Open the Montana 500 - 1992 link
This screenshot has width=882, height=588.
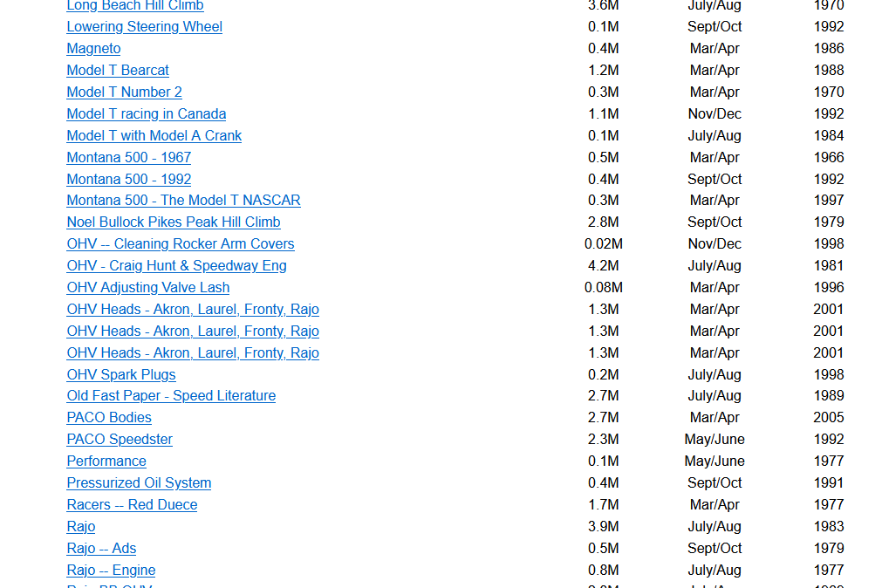[128, 180]
